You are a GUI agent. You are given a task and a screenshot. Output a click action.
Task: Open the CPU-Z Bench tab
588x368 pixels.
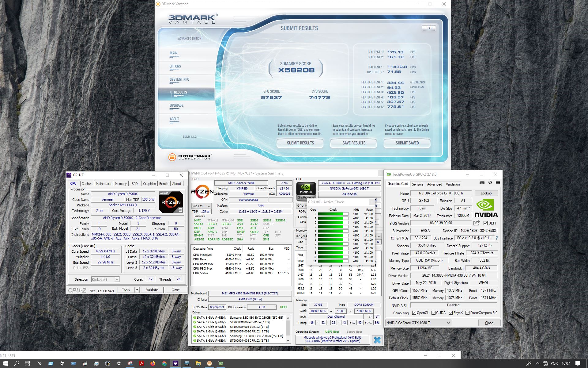pyautogui.click(x=164, y=184)
